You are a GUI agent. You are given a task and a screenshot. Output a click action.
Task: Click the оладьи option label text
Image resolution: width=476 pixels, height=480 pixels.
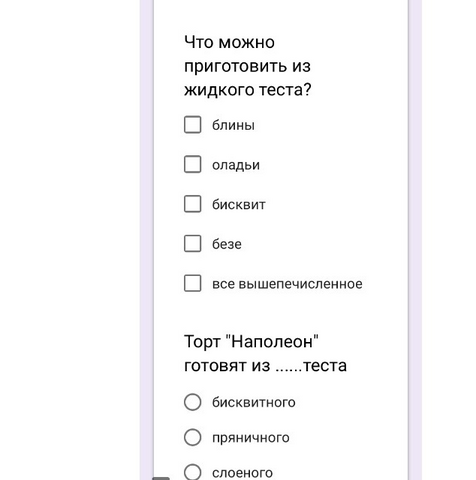click(236, 165)
